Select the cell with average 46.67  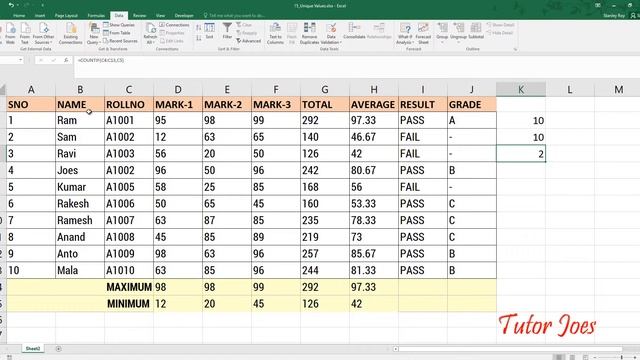point(374,137)
